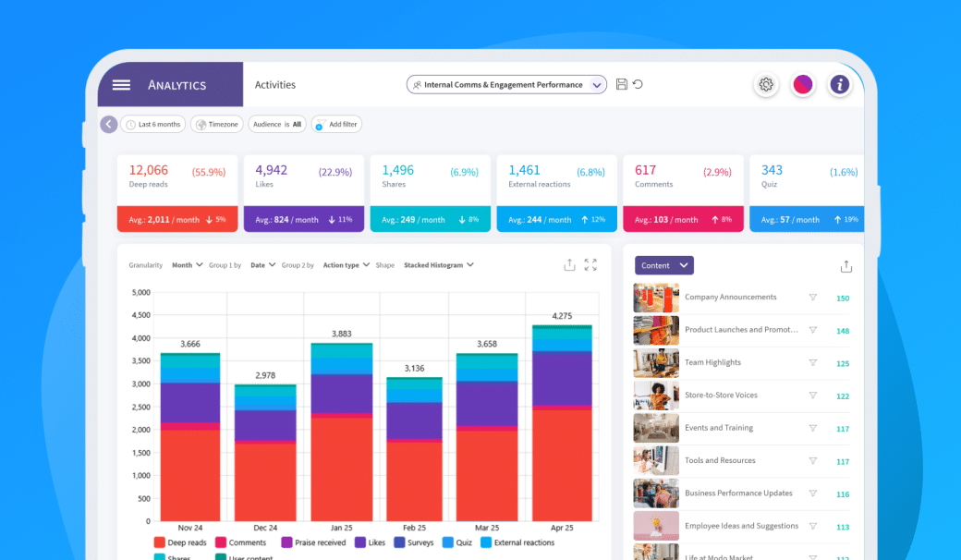Click the save report floppy disk icon

pyautogui.click(x=622, y=84)
